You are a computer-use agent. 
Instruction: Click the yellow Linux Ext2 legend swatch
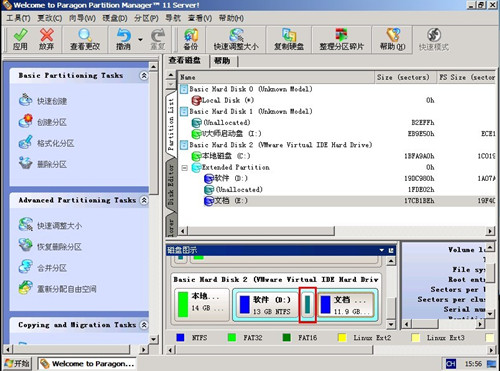[x=342, y=338]
